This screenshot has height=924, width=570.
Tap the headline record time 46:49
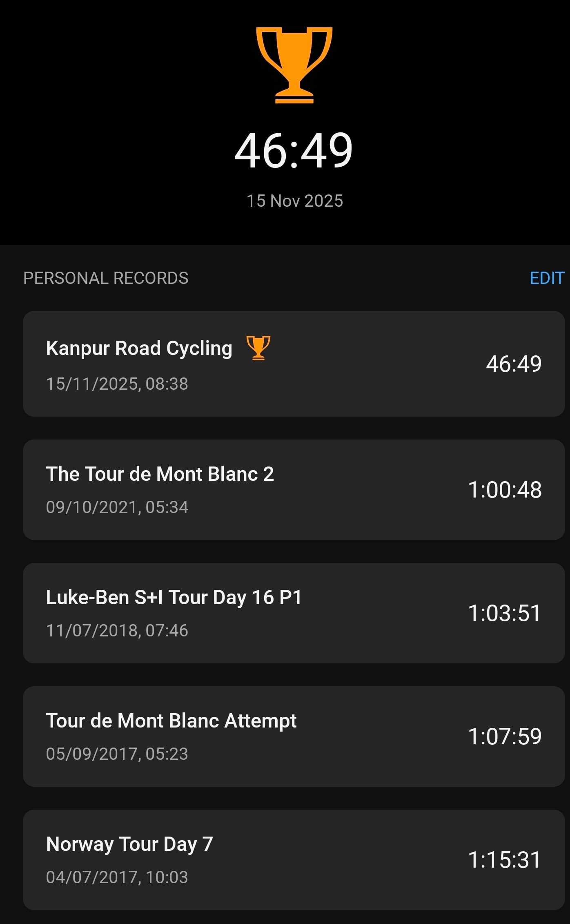pyautogui.click(x=294, y=150)
